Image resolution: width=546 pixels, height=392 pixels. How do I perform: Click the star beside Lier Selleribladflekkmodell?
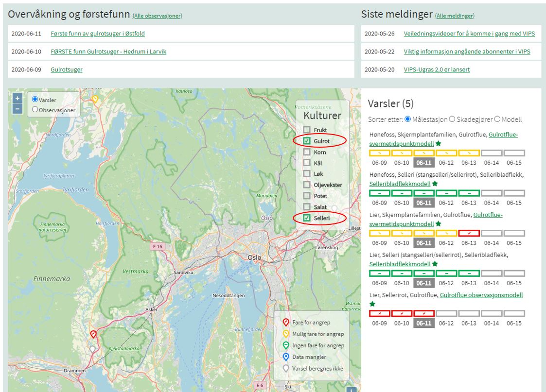coord(435,264)
